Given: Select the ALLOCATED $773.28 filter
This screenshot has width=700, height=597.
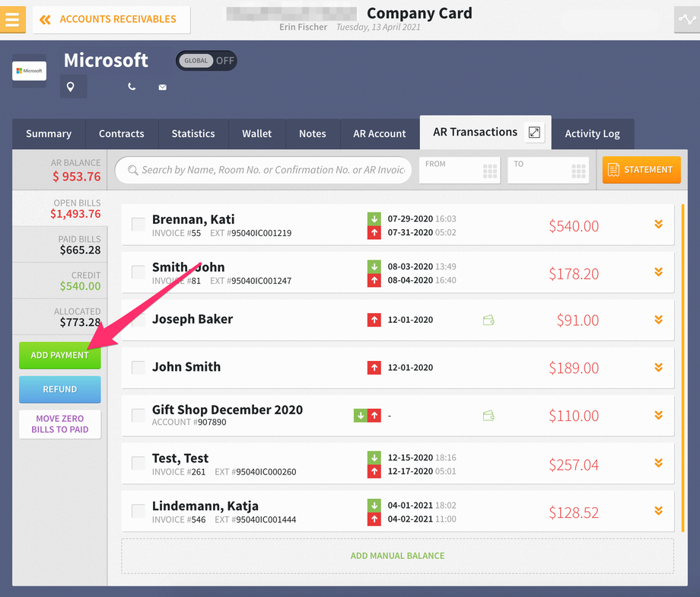Looking at the screenshot, I should 60,318.
